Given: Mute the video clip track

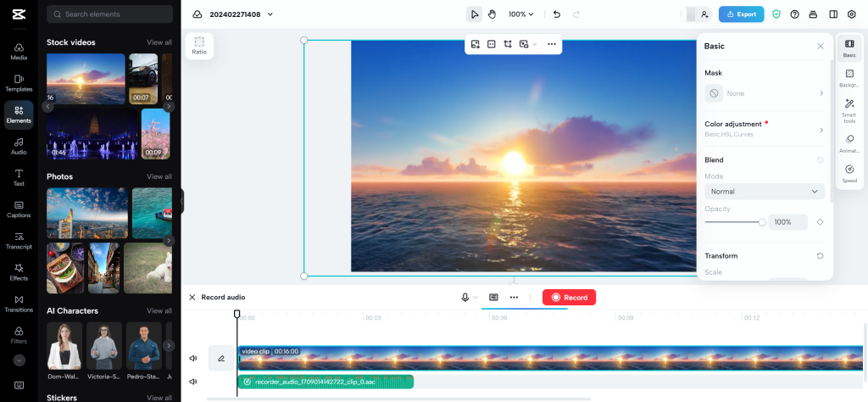Looking at the screenshot, I should [x=192, y=358].
